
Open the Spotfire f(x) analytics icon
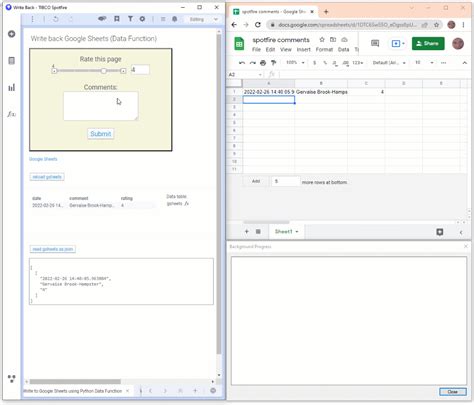(x=12, y=114)
